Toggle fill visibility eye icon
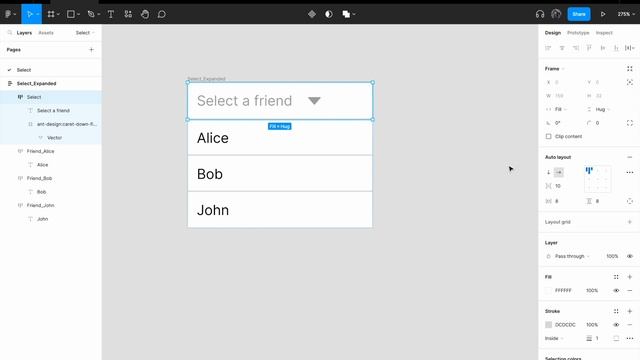The image size is (640, 360). (616, 291)
